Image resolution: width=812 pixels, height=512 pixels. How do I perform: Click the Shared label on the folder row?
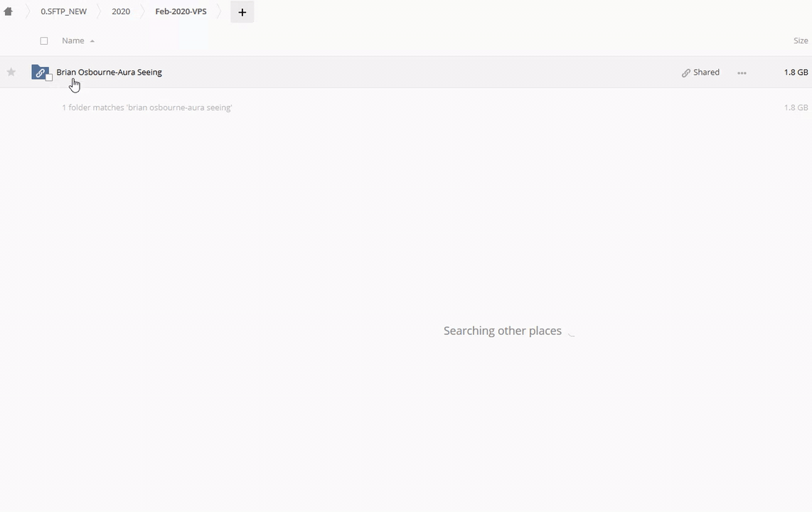(x=706, y=72)
